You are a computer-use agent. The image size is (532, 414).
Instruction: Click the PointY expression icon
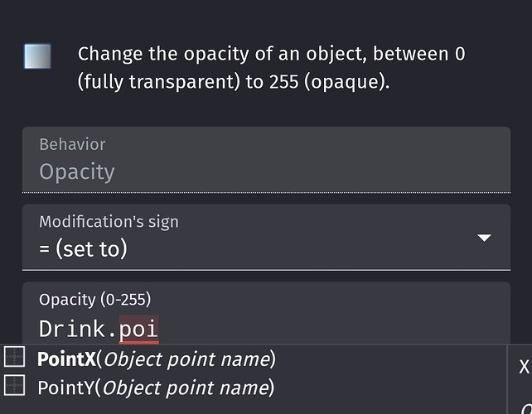click(x=15, y=385)
